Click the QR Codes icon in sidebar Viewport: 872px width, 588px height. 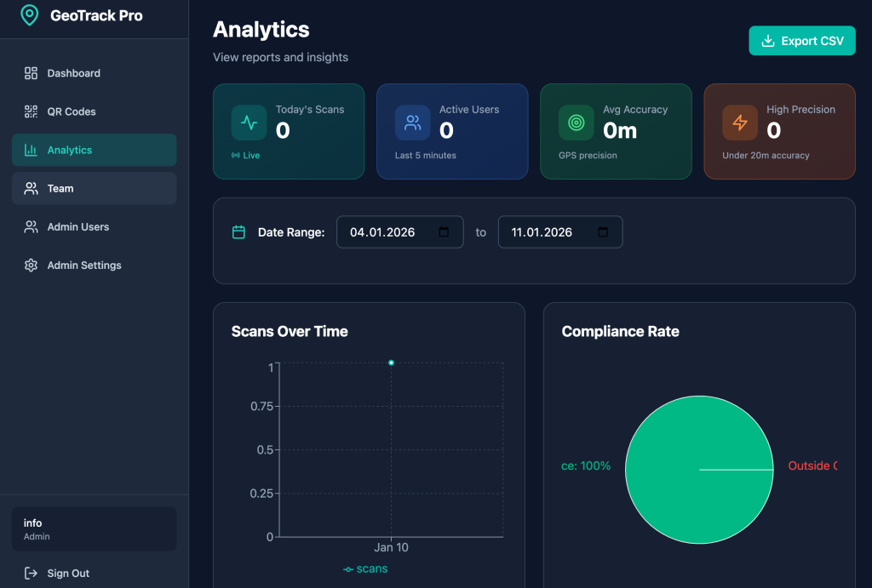(32, 111)
